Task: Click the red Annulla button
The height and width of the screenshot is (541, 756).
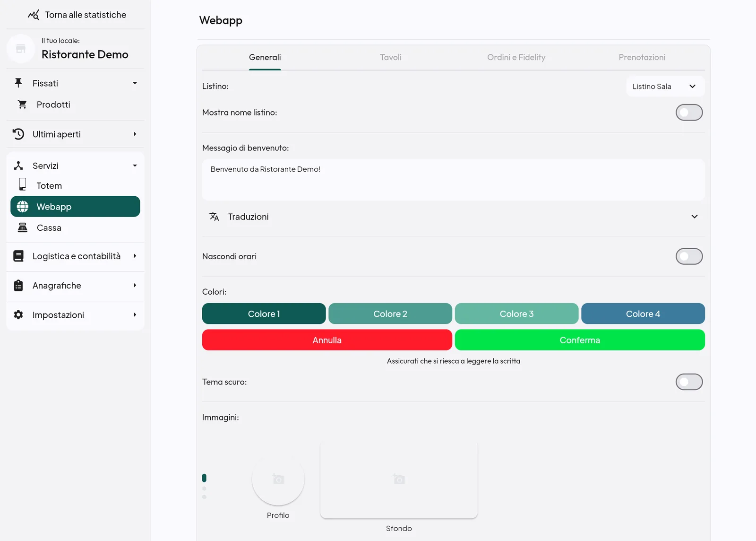Action: click(327, 340)
